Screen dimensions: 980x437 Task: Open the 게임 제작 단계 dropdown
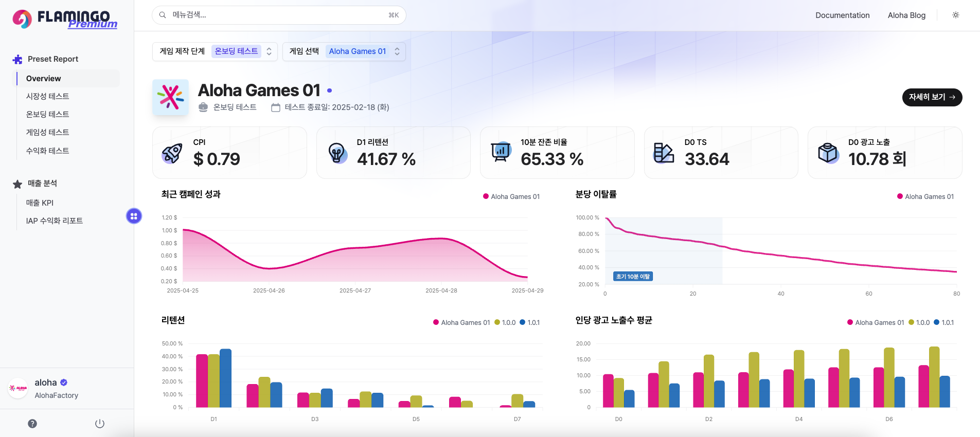[215, 51]
